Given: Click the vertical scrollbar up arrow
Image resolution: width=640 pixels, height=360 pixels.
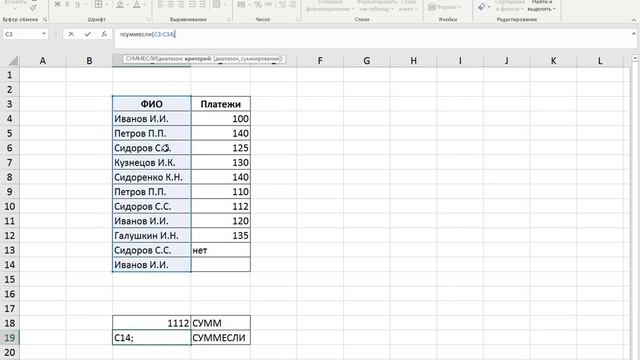Looking at the screenshot, I should pos(635,59).
